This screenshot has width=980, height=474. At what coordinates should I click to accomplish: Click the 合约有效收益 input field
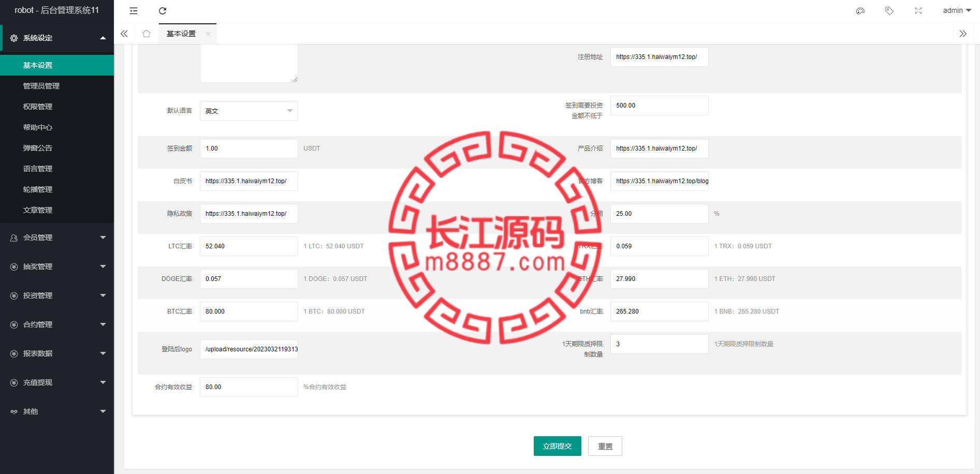(x=249, y=387)
